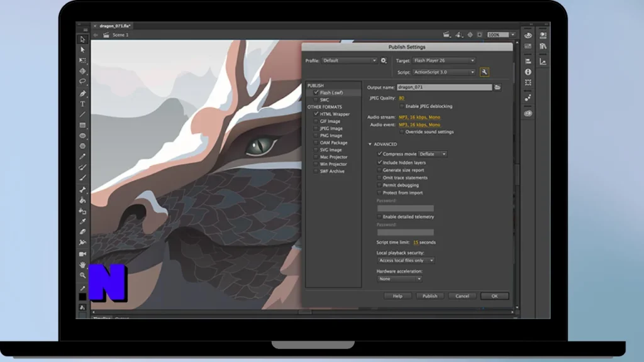Select the Line tool
The height and width of the screenshot is (362, 644).
point(82,114)
